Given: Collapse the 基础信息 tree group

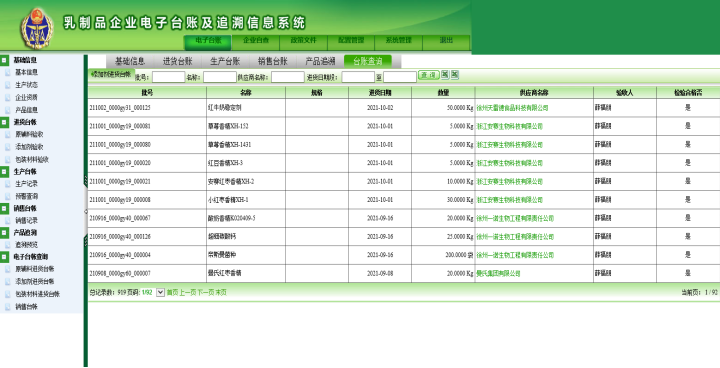Looking at the screenshot, I should pos(4,60).
